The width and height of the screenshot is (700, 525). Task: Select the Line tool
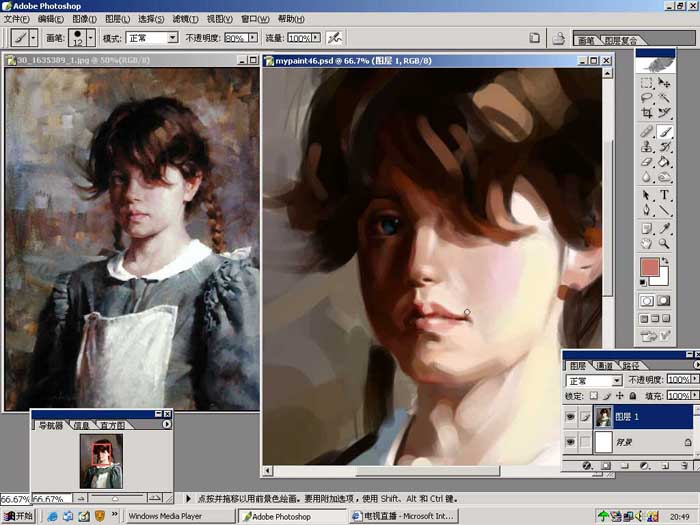(664, 210)
